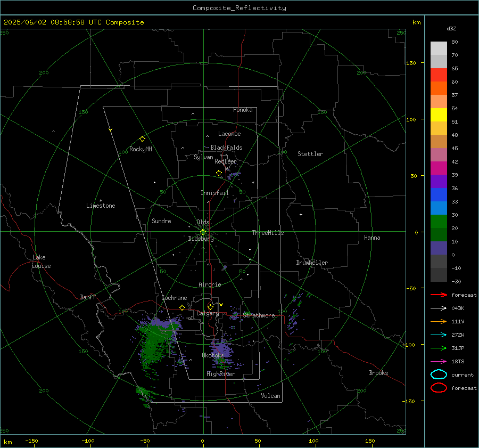The width and height of the screenshot is (479, 448).
Task: Click the ThreeHills label
Action: coord(268,233)
